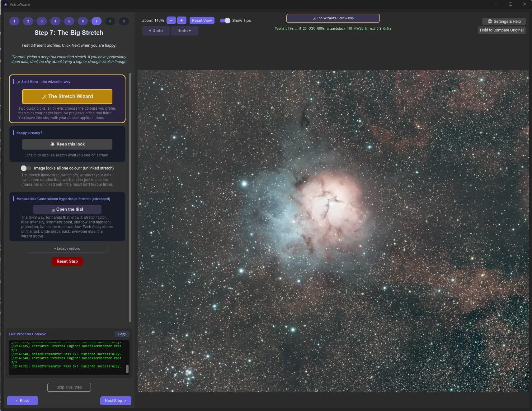This screenshot has width=532, height=411.
Task: Select step 7 circle
Action: 97,21
